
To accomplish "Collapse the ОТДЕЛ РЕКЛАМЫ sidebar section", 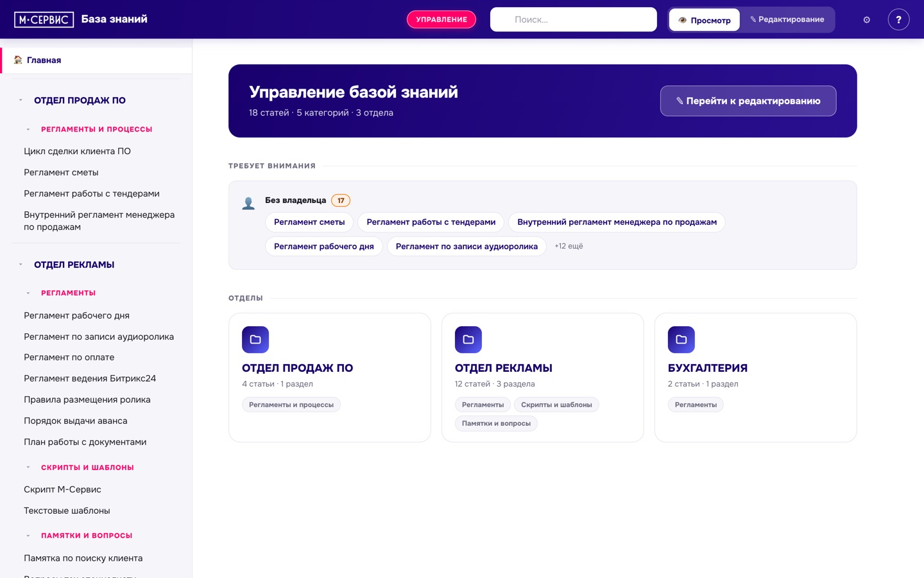I will [21, 265].
